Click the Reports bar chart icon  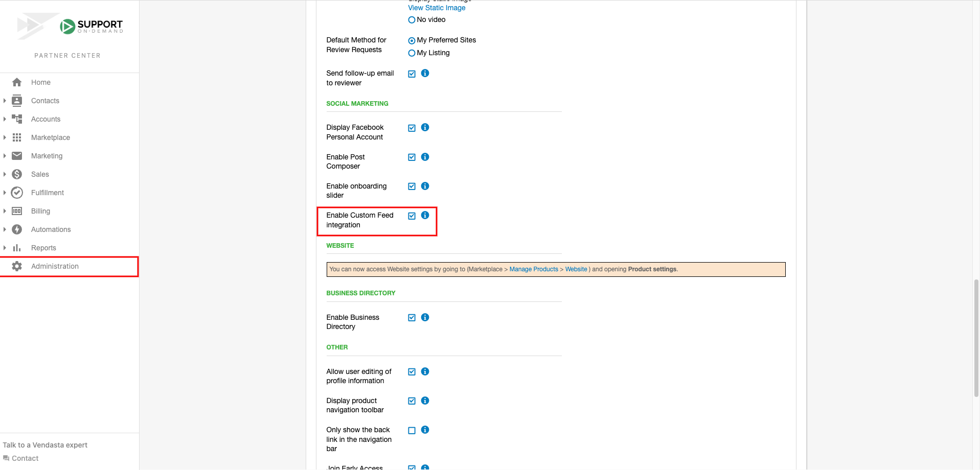[17, 248]
